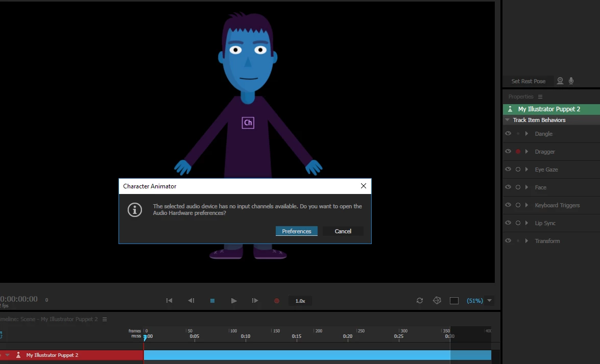This screenshot has height=364, width=600.
Task: Expand the Face behavior parameters
Action: pos(526,187)
